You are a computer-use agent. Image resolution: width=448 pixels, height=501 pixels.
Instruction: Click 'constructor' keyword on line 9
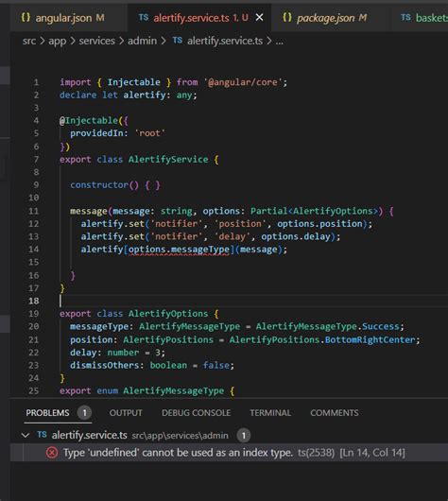(99, 185)
